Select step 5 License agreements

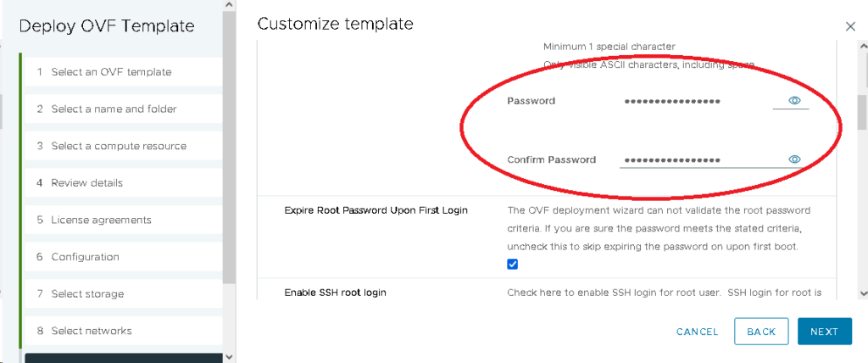pos(101,220)
